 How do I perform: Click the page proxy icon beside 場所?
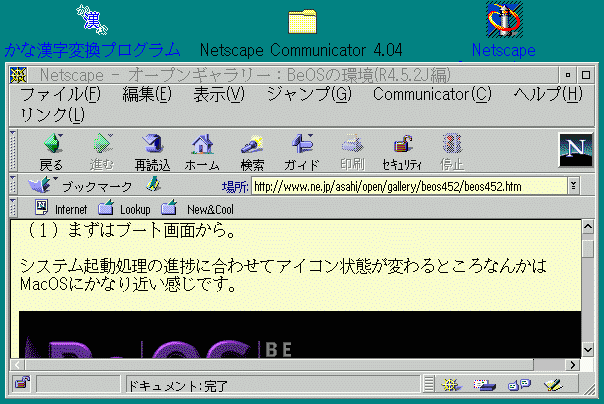pos(153,185)
